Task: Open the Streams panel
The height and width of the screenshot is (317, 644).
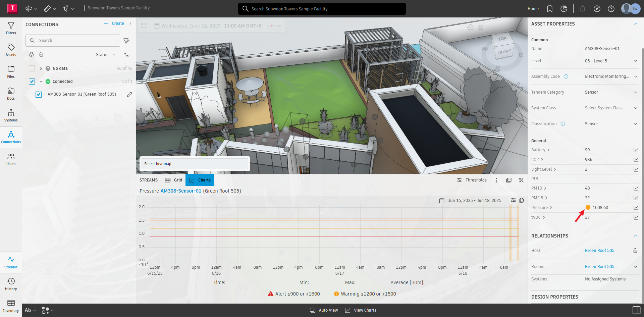Action: pyautogui.click(x=11, y=262)
